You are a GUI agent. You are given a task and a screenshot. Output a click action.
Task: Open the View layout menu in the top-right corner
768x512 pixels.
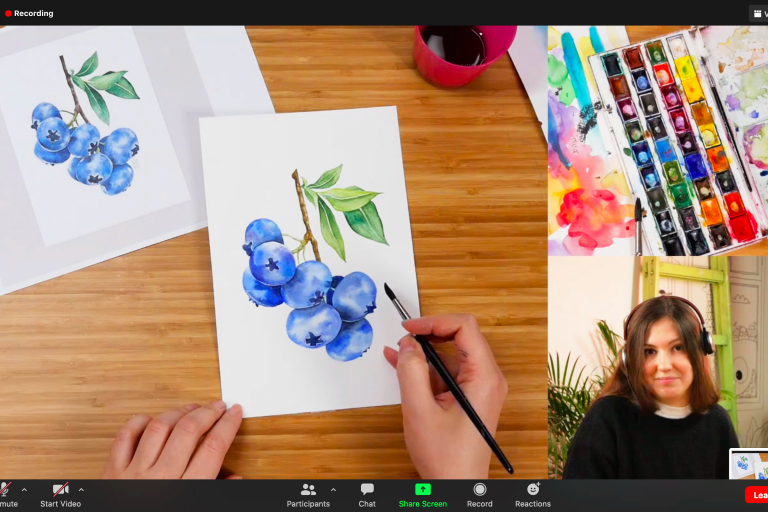758,13
